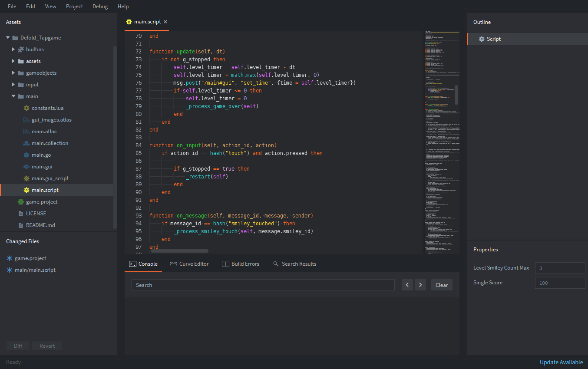Open the Project menu
Screen dimensions: 588x369
pyautogui.click(x=74, y=7)
